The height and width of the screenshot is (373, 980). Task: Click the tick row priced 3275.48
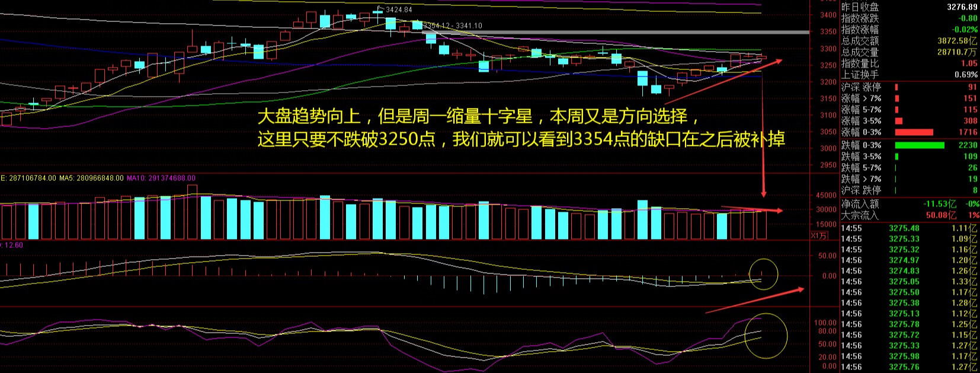pyautogui.click(x=909, y=228)
